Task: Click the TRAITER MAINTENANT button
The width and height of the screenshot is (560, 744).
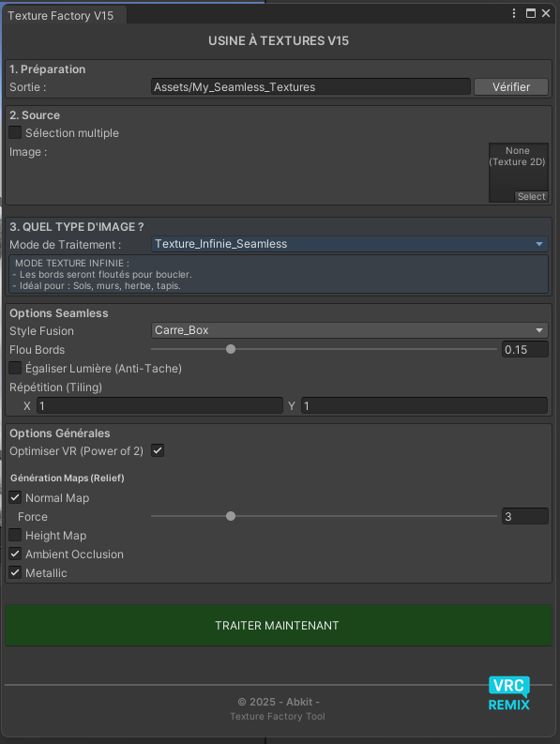Action: click(x=279, y=626)
